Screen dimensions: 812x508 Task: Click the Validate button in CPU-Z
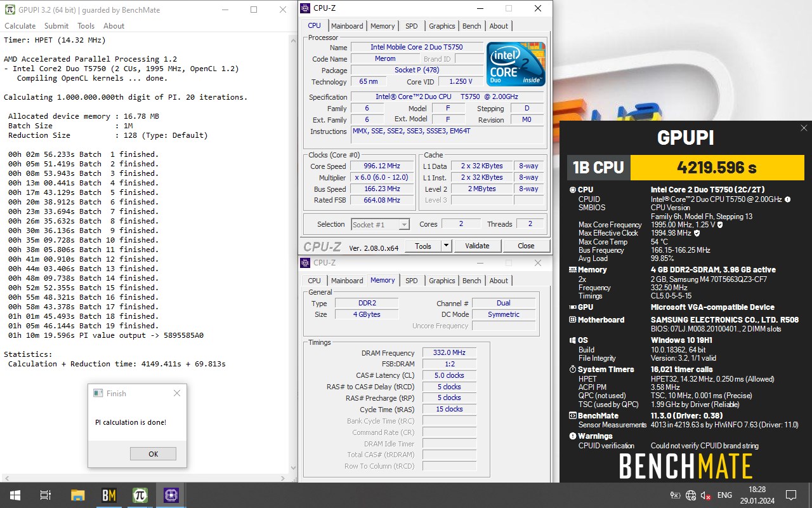pyautogui.click(x=477, y=246)
